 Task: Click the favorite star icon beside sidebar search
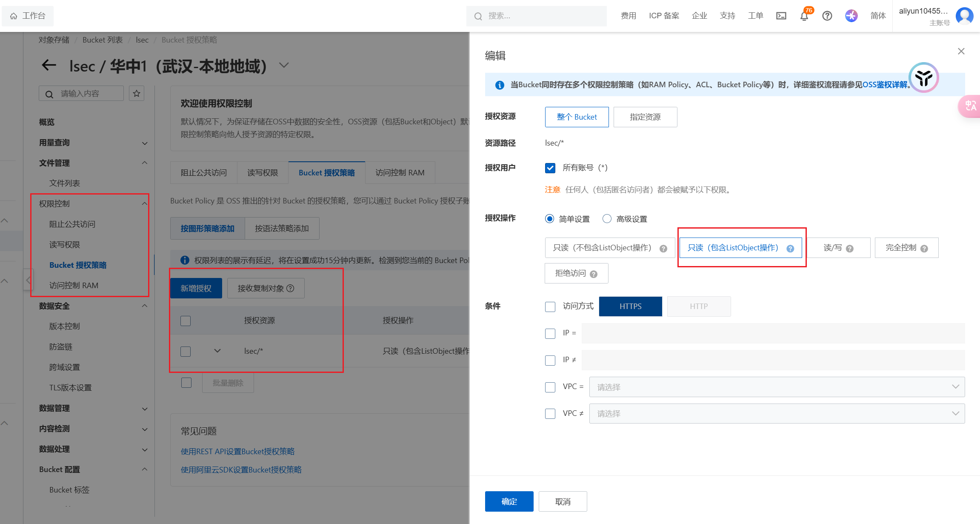pos(137,93)
